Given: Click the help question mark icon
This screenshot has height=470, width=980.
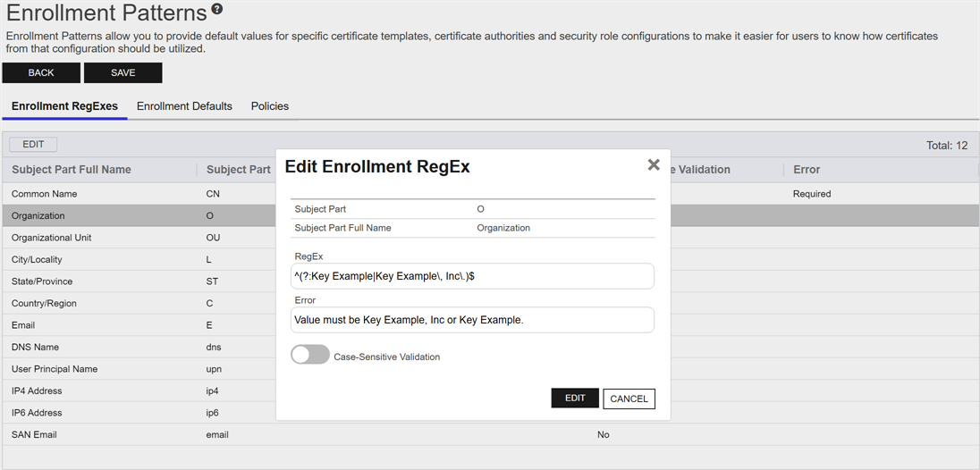Looking at the screenshot, I should coord(217,10).
